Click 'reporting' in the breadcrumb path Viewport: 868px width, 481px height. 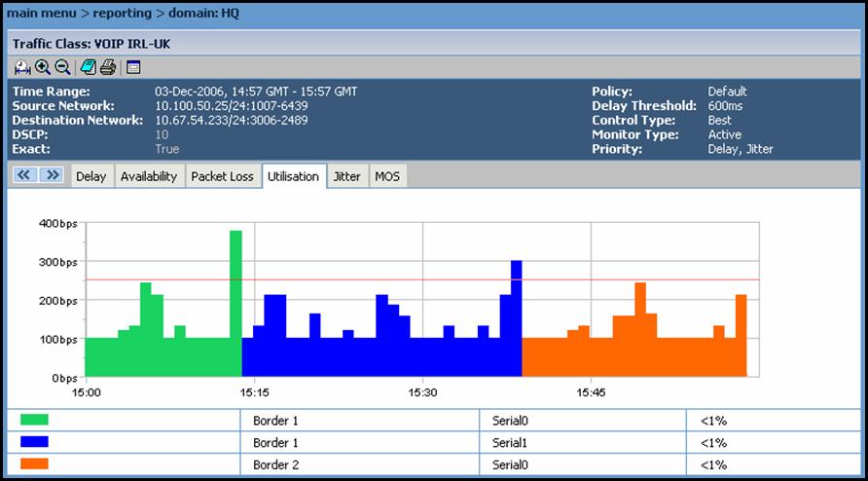(x=124, y=13)
